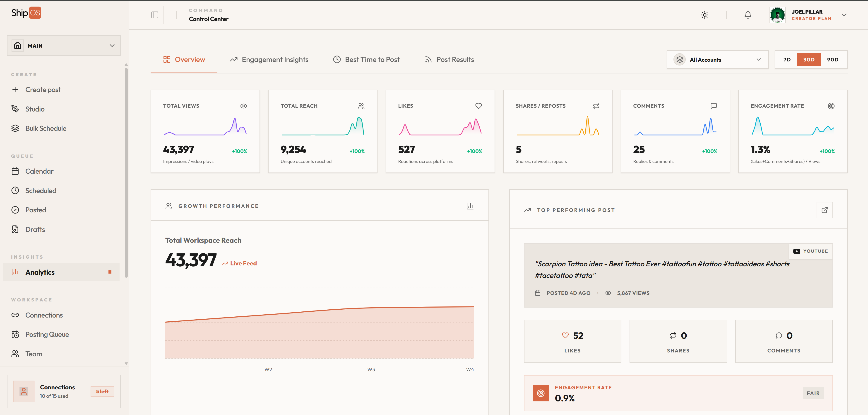The image size is (868, 415).
Task: Click the Team people icon
Action: [15, 354]
